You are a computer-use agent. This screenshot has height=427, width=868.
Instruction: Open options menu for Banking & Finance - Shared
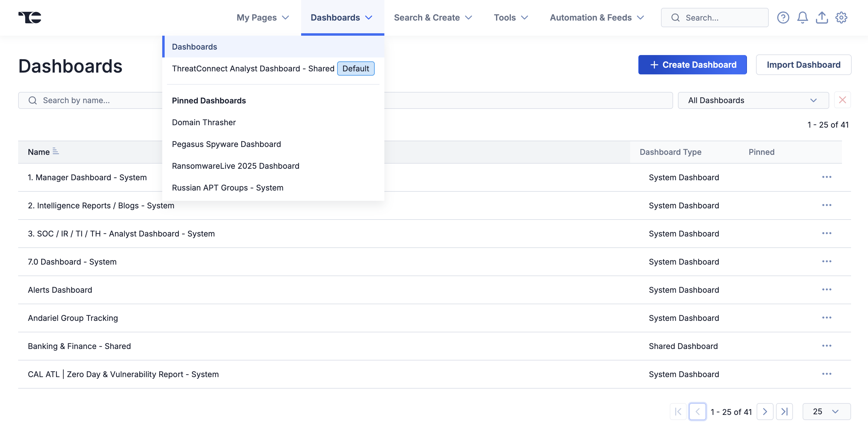pos(827,346)
